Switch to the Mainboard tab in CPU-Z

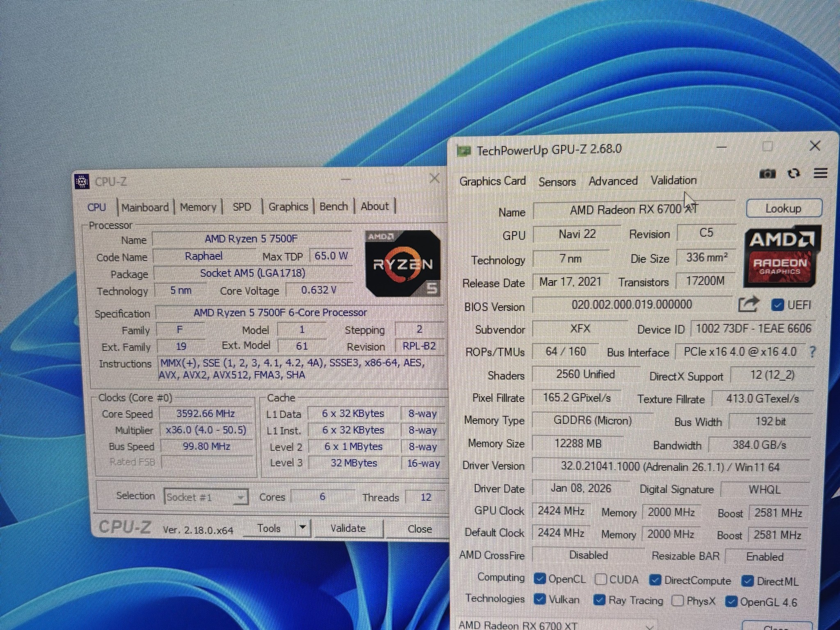pyautogui.click(x=145, y=208)
